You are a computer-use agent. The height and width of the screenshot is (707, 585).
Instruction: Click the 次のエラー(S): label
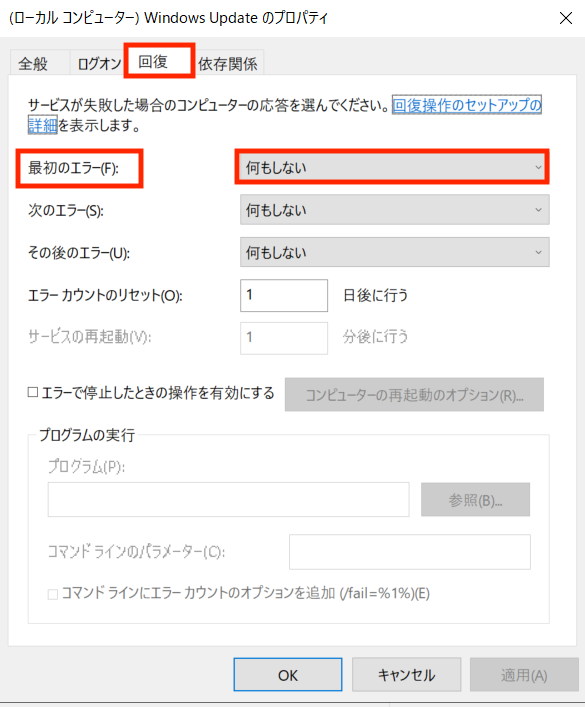66,210
